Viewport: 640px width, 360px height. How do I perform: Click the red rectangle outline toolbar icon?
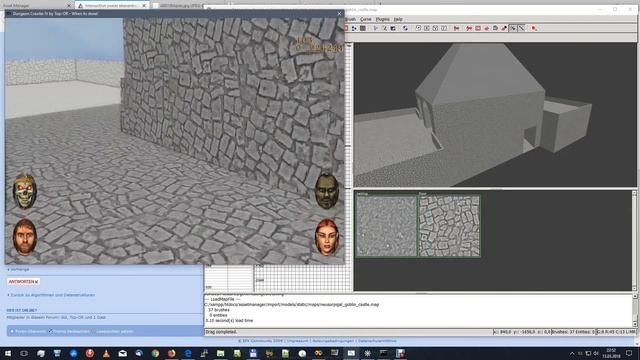point(478,28)
